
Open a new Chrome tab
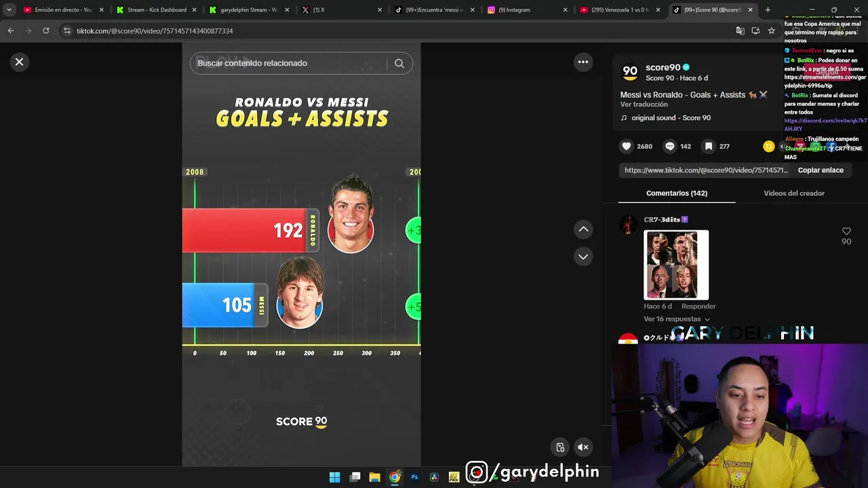[x=768, y=9]
